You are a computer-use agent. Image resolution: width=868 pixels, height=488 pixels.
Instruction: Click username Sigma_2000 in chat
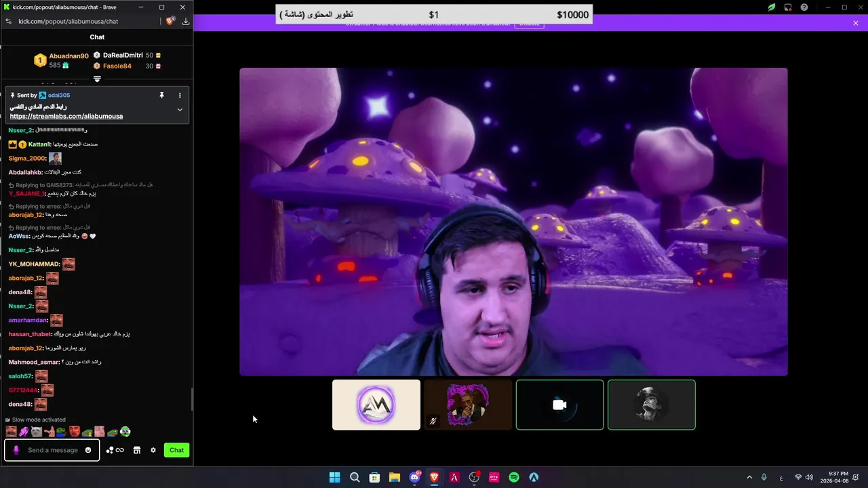point(26,158)
